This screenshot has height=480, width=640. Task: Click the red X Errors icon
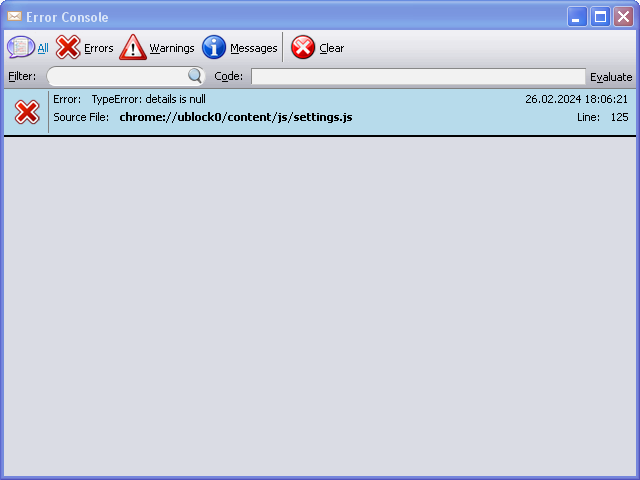click(x=68, y=47)
